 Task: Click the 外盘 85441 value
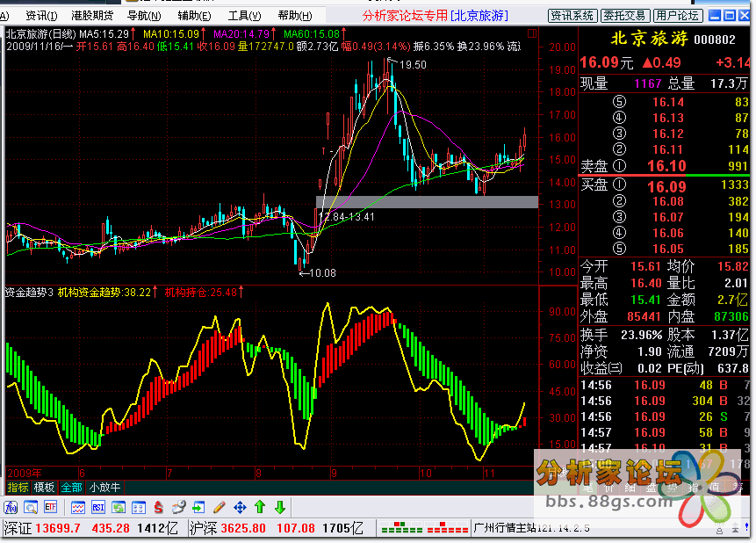(644, 316)
